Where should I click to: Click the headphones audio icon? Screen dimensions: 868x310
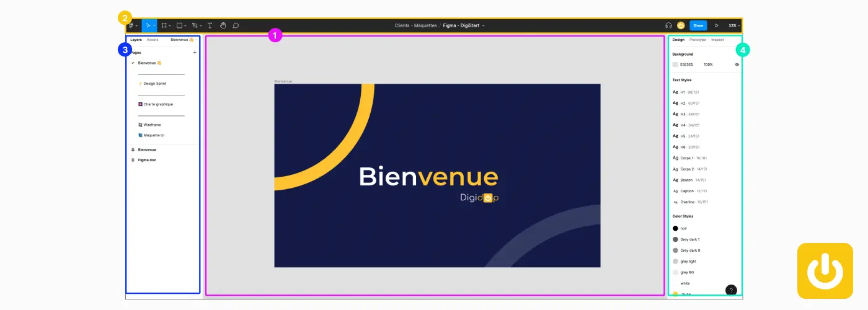coord(668,25)
